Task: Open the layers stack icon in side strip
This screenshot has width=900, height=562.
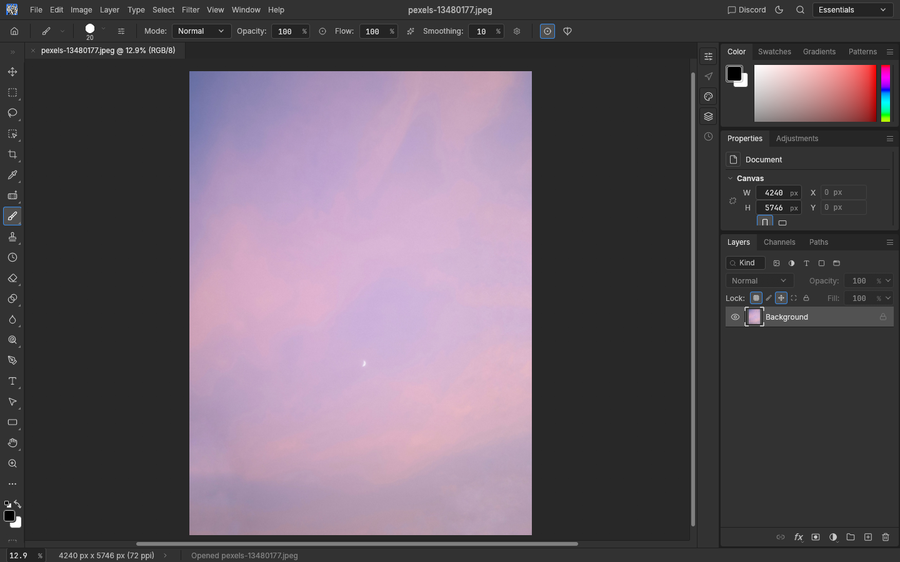Action: tap(708, 117)
